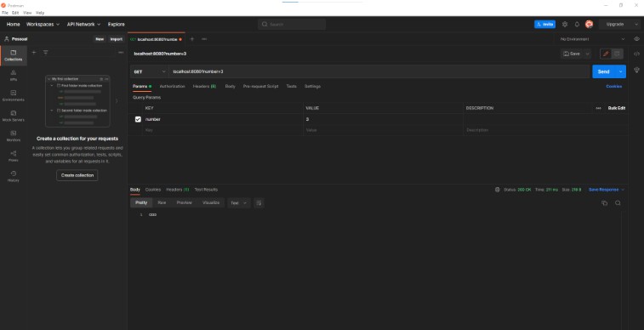Open the Save Response dropdown
The image size is (644, 330).
coord(607,190)
